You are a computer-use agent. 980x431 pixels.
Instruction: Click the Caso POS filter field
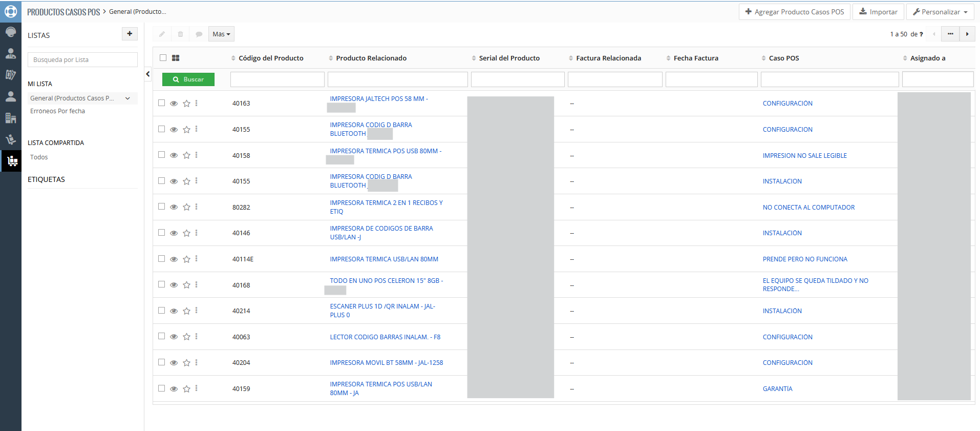pos(829,79)
